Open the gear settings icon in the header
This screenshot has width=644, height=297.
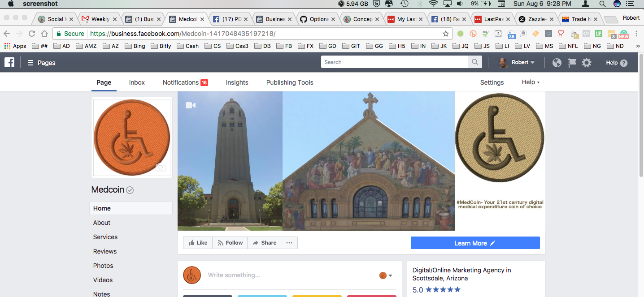[587, 63]
